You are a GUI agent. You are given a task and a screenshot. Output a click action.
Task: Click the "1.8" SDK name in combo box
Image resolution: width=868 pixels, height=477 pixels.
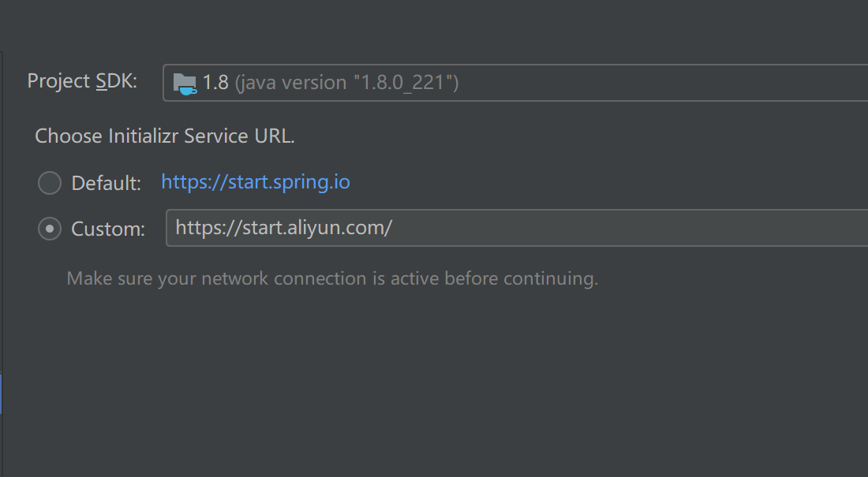(215, 83)
